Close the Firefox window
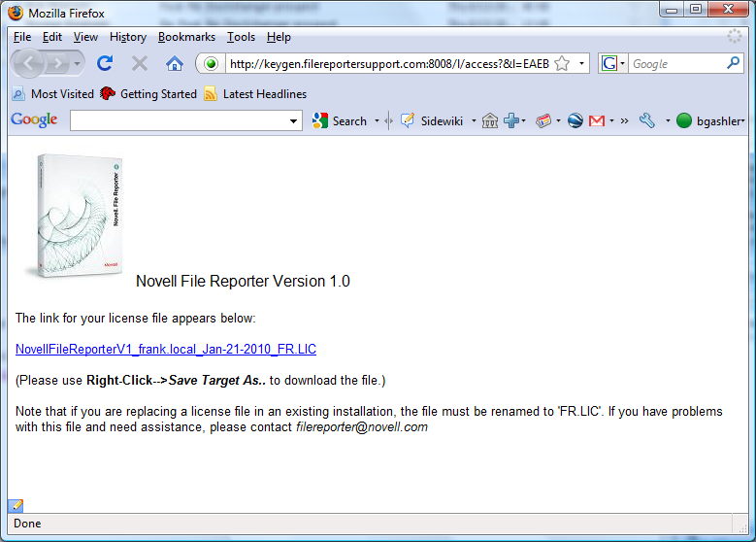Image resolution: width=756 pixels, height=542 pixels. tap(728, 10)
